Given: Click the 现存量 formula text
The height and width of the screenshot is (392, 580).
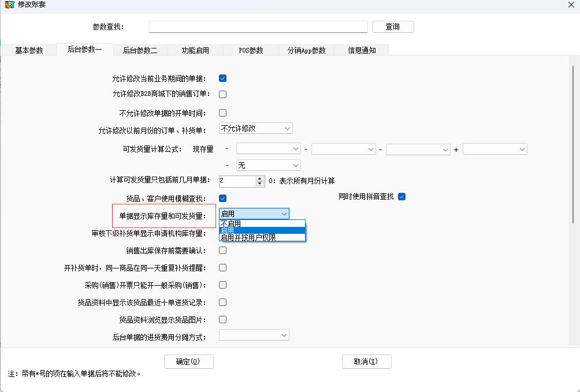Looking at the screenshot, I should coord(203,149).
